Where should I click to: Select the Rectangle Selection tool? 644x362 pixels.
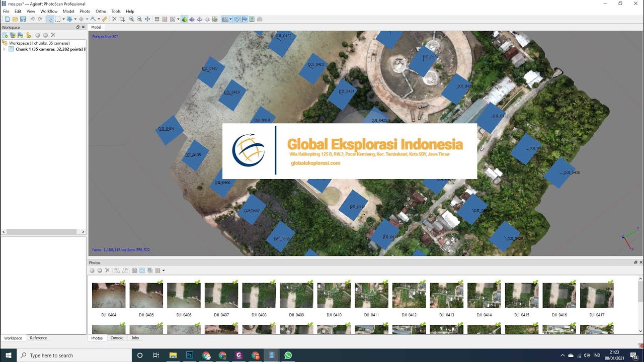pos(58,19)
